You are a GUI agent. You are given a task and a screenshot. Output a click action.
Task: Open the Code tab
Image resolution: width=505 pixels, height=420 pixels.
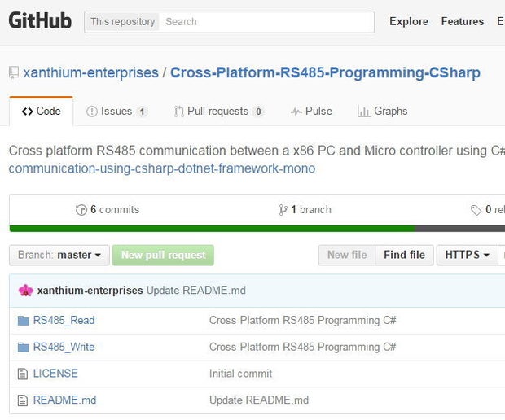pyautogui.click(x=41, y=112)
